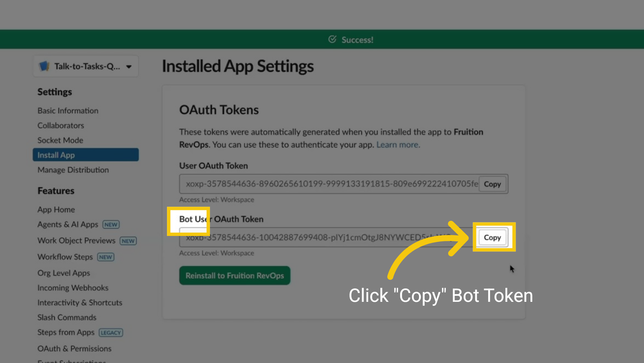644x363 pixels.
Task: Open Manage Distribution page
Action: [x=73, y=170]
